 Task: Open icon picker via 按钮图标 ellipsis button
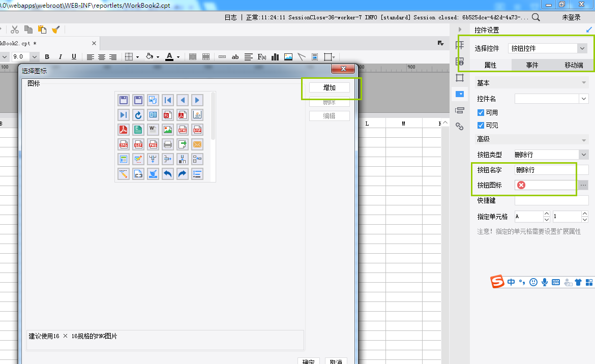point(583,185)
